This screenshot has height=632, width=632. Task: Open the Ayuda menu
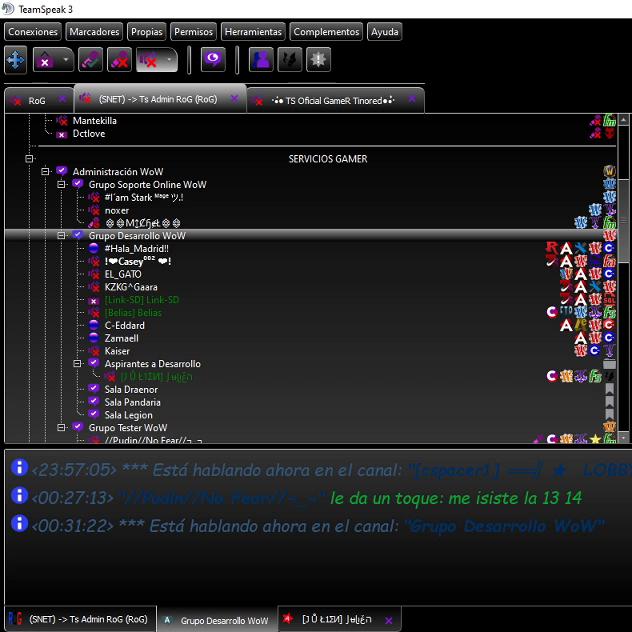coord(385,32)
